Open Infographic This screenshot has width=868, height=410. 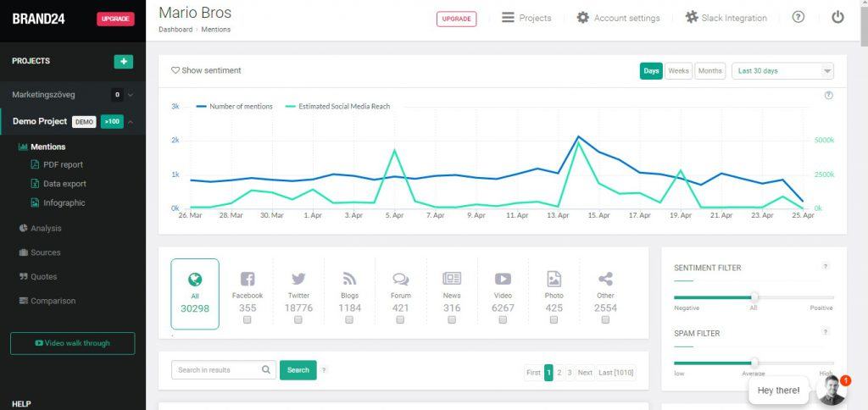click(58, 203)
